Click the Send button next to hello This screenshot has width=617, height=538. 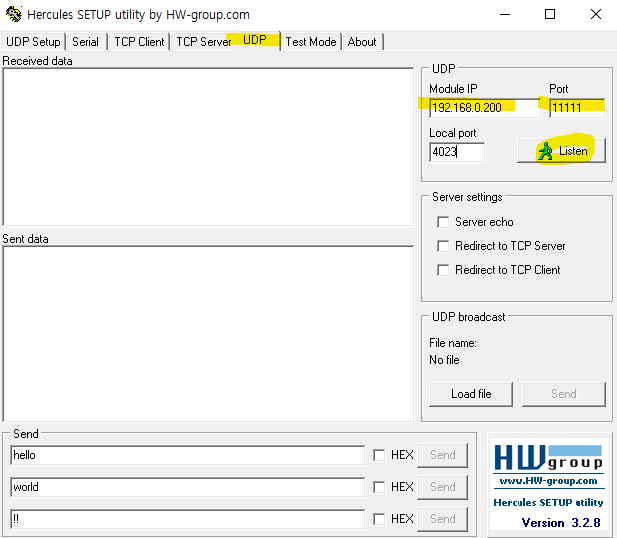(x=442, y=455)
